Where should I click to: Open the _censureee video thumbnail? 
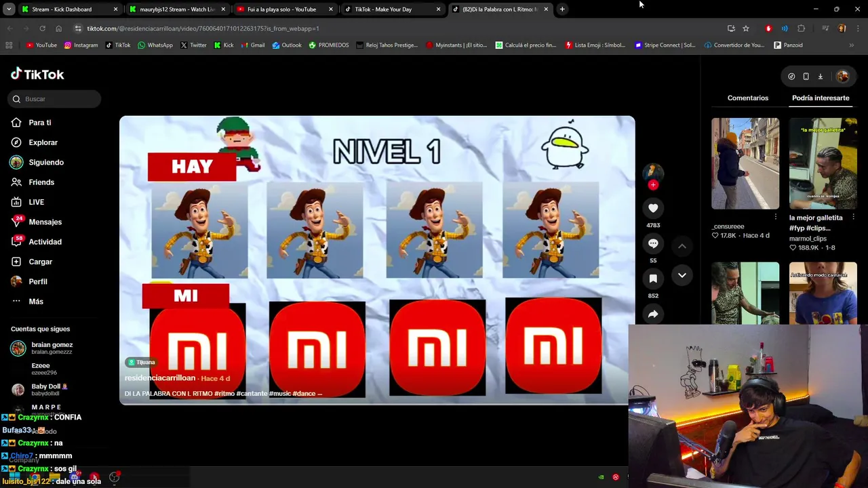[745, 163]
